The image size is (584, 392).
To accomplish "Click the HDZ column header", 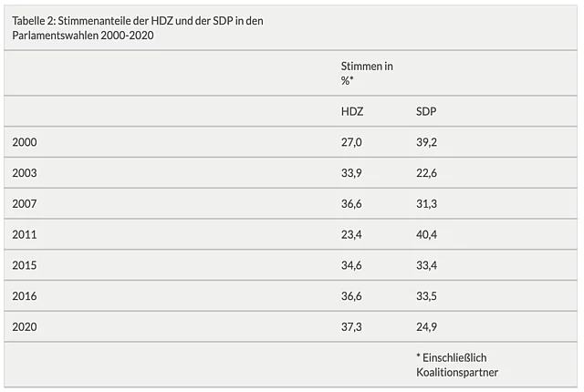I will point(352,110).
